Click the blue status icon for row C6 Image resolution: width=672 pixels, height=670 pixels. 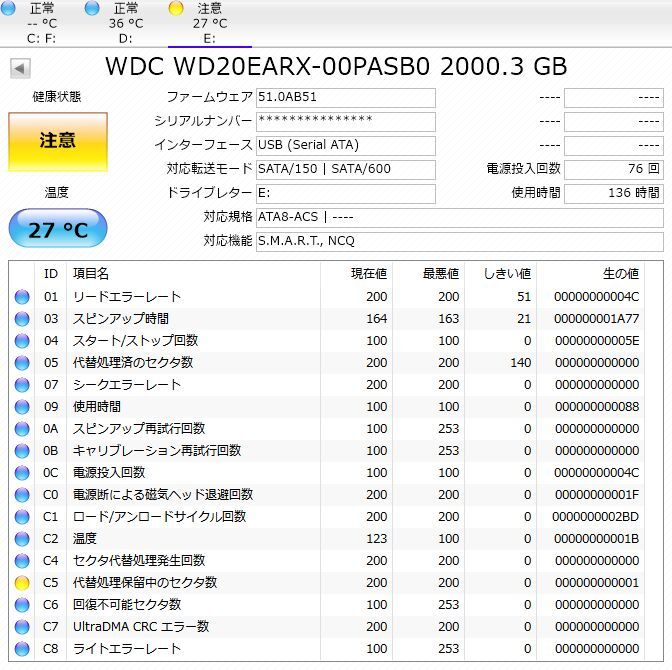click(x=22, y=605)
